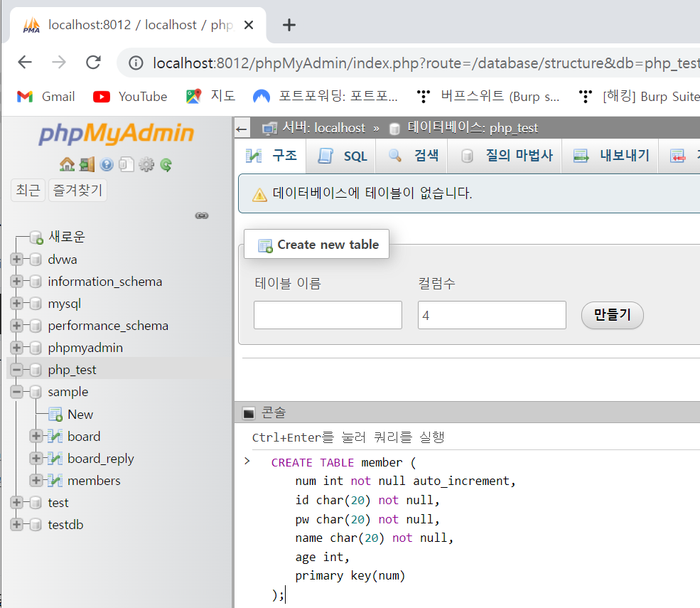Open the 내보내기 export tab
The width and height of the screenshot is (700, 608).
610,156
